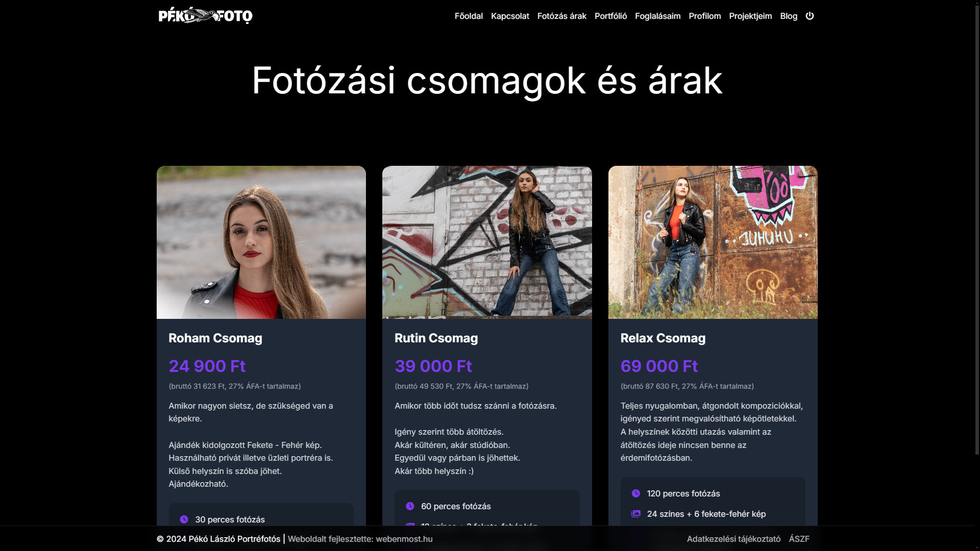
Task: Click Akár több helyszín :) line
Action: coord(434,471)
